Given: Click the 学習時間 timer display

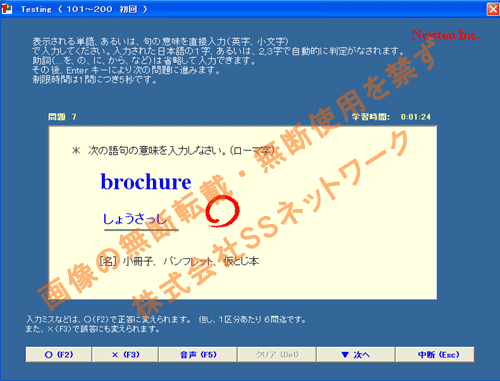Looking at the screenshot, I should pos(391,117).
